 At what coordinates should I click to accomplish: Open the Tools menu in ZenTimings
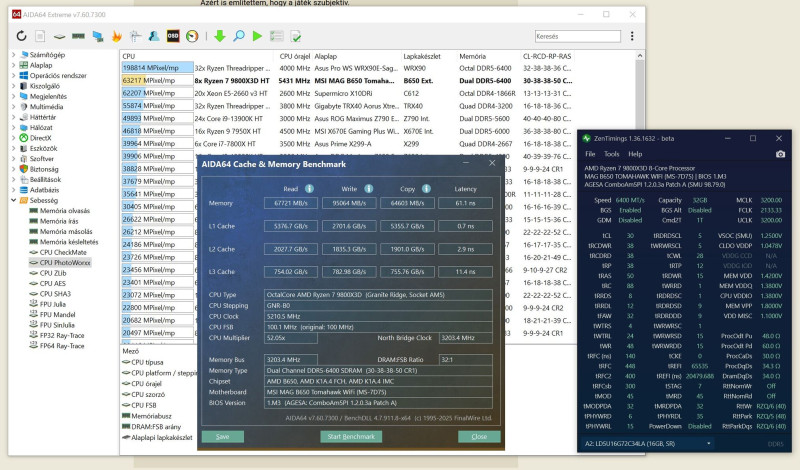tap(611, 154)
